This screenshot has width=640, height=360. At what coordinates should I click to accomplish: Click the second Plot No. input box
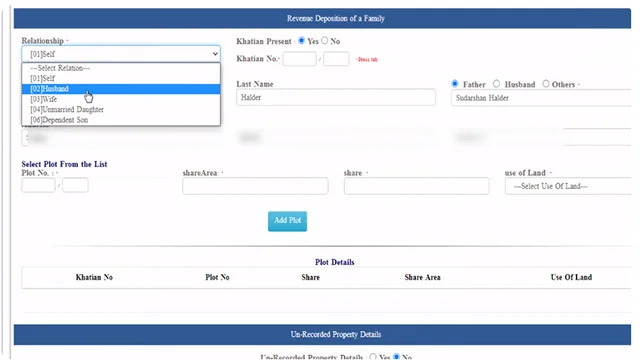click(x=75, y=185)
